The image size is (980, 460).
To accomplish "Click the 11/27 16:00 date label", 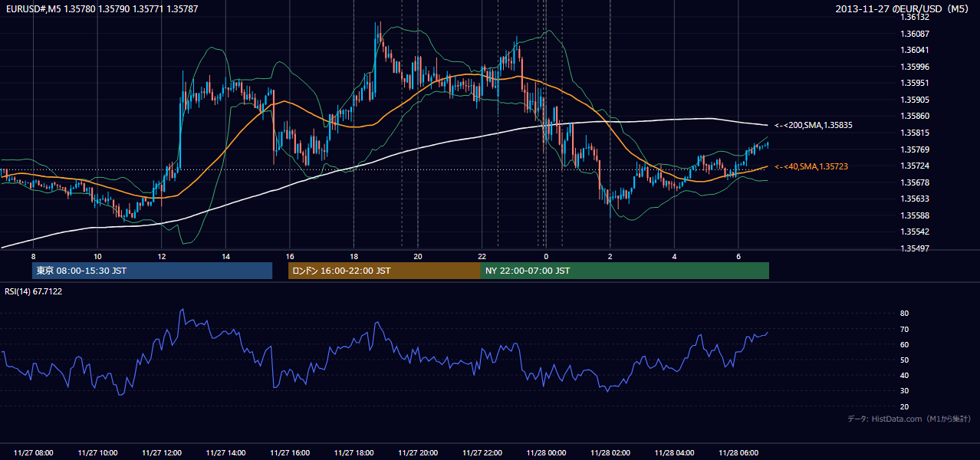I will point(290,453).
